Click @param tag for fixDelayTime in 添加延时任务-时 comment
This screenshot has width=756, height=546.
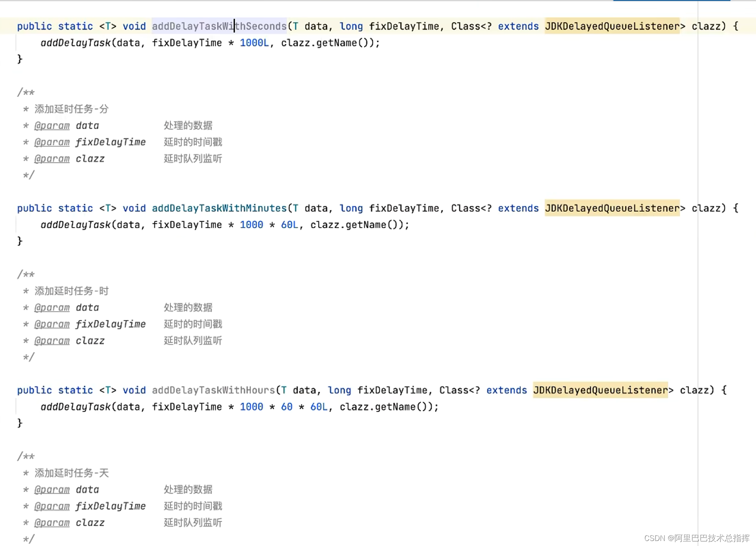[52, 324]
